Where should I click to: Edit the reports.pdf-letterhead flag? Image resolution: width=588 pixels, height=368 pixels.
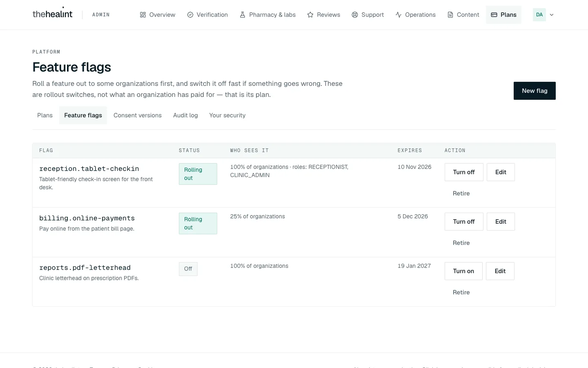[x=500, y=271]
